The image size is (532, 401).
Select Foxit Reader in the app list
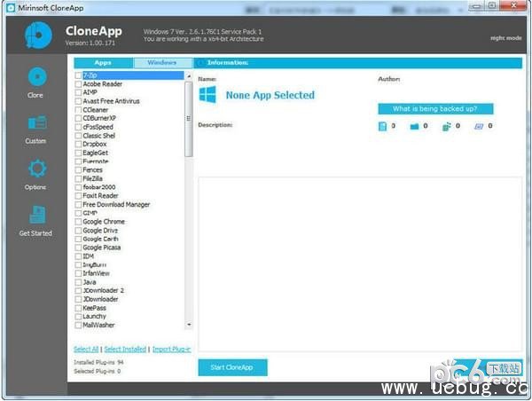point(100,195)
